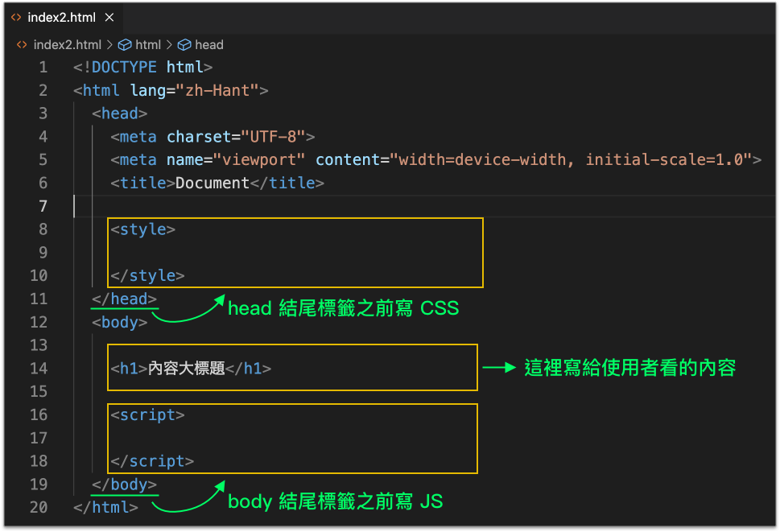Click the Document title text on line 6
This screenshot has width=780, height=532.
point(213,183)
